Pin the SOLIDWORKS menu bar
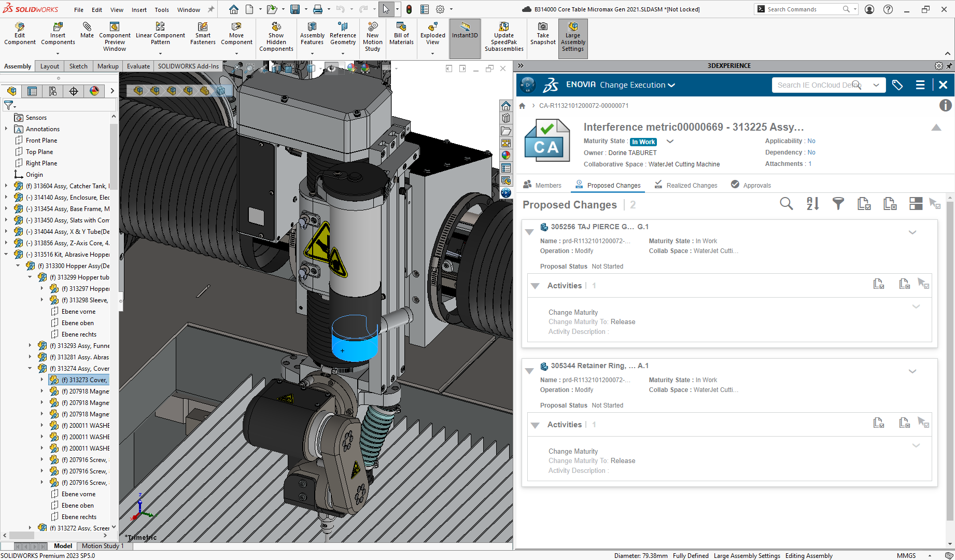Image resolution: width=955 pixels, height=560 pixels. point(211,9)
